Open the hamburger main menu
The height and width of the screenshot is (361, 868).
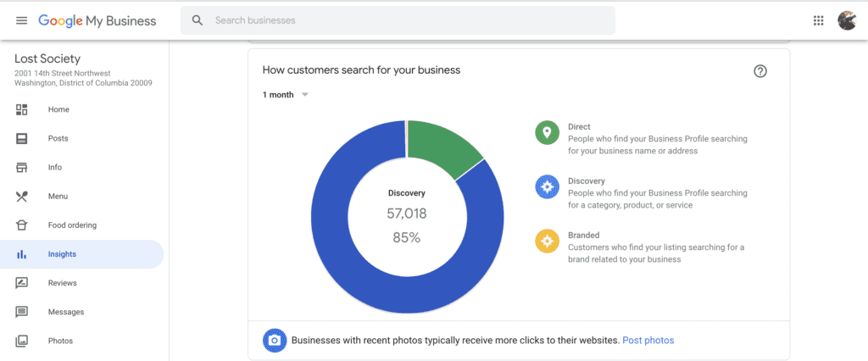tap(21, 20)
